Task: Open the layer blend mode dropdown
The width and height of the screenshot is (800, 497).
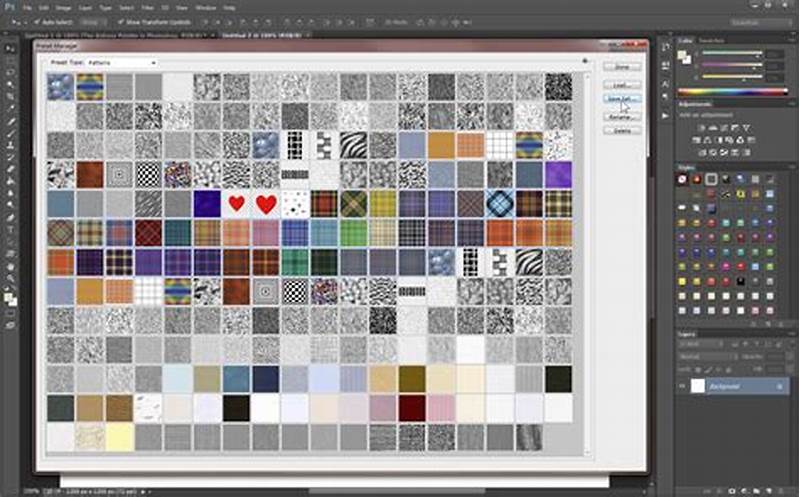Action: 707,357
